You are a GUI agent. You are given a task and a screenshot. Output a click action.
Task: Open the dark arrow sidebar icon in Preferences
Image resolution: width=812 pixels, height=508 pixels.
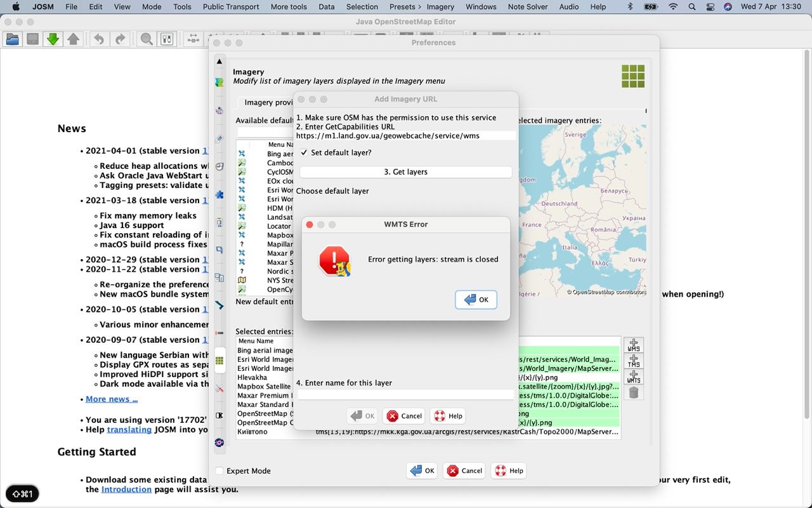tap(219, 305)
